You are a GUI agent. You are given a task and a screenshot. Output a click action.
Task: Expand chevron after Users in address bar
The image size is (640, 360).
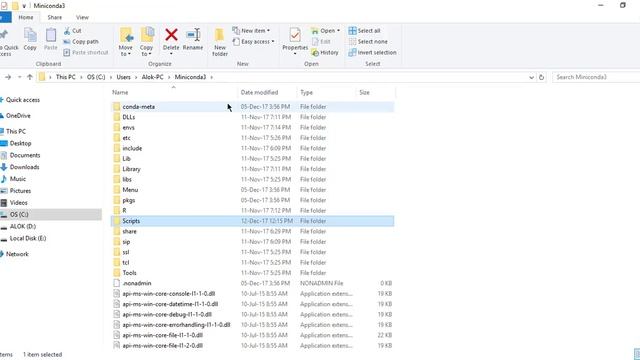pyautogui.click(x=136, y=77)
